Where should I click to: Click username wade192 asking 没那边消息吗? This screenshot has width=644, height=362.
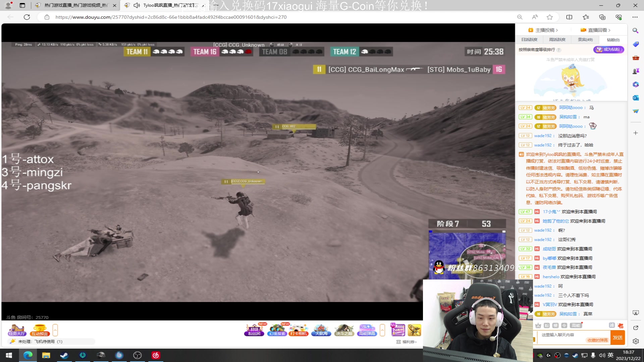543,136
